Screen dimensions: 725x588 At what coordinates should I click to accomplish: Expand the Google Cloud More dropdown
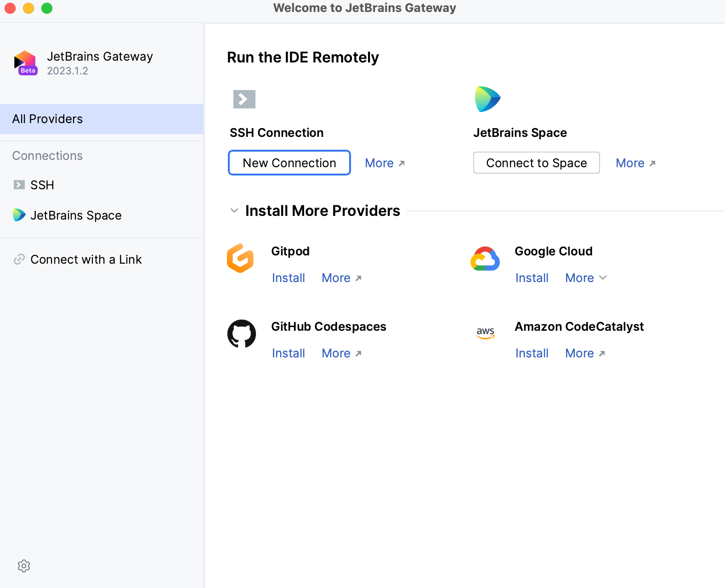point(586,278)
